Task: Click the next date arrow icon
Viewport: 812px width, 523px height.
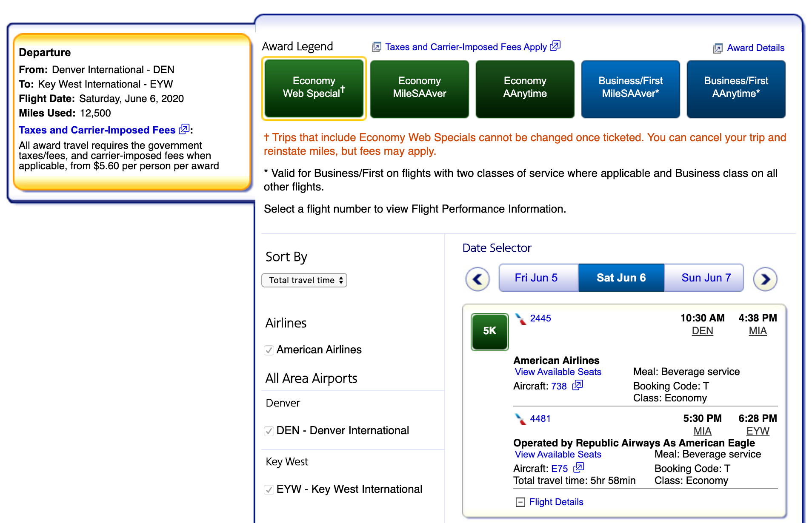Action: pyautogui.click(x=765, y=279)
